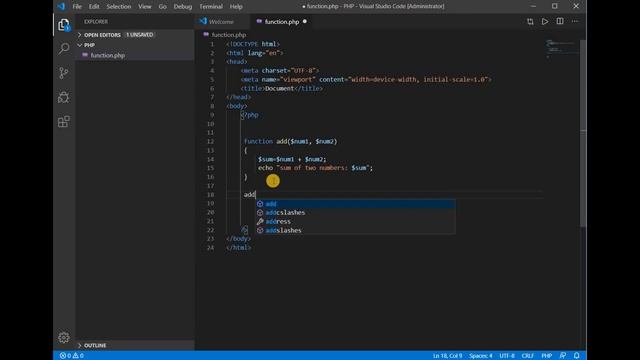This screenshot has height=360, width=640.
Task: Open the Source Control view
Action: tap(64, 73)
